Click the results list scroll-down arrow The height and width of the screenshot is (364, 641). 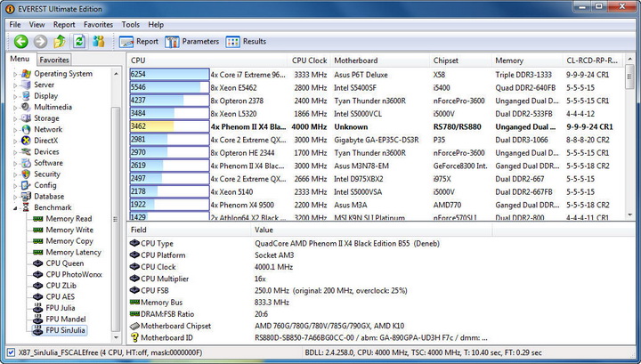(x=629, y=214)
